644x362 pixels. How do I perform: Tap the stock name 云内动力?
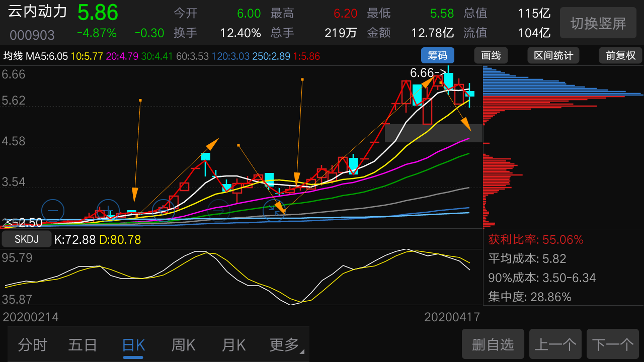[38, 11]
